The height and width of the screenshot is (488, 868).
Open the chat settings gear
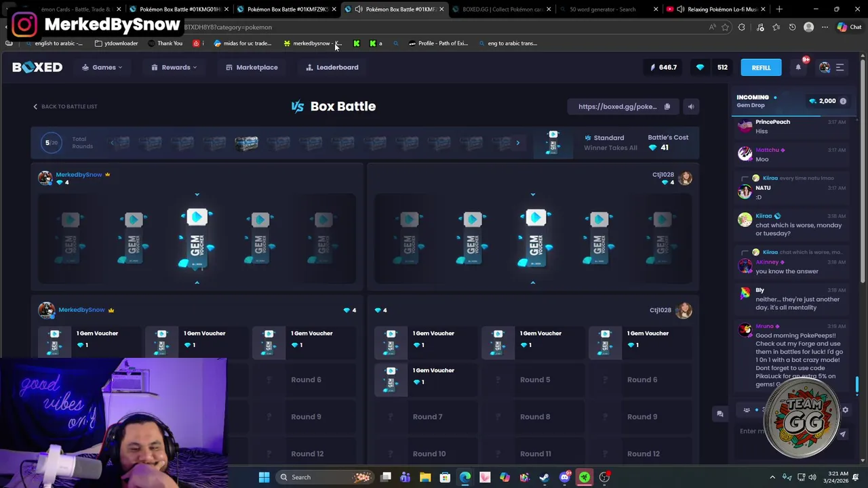coord(845,410)
